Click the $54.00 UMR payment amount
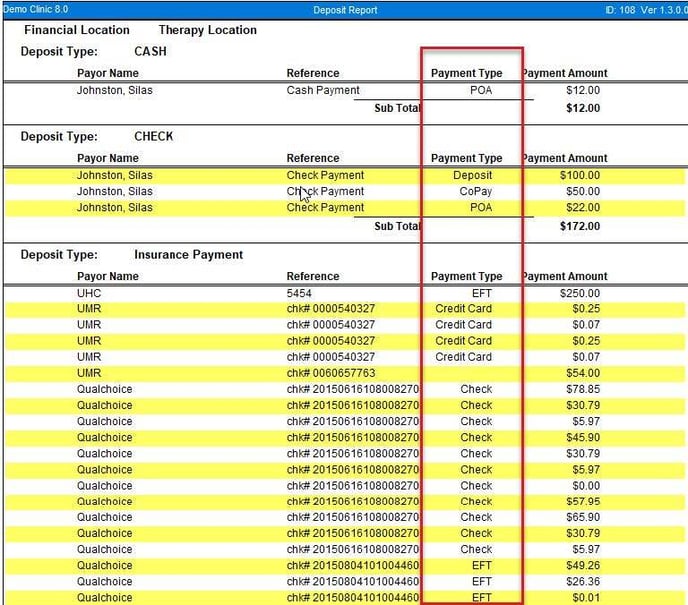Image resolution: width=688 pixels, height=605 pixels. 583,373
